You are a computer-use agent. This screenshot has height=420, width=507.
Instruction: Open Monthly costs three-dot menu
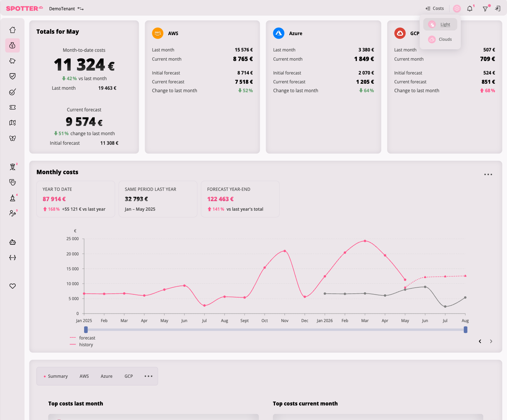coord(488,175)
